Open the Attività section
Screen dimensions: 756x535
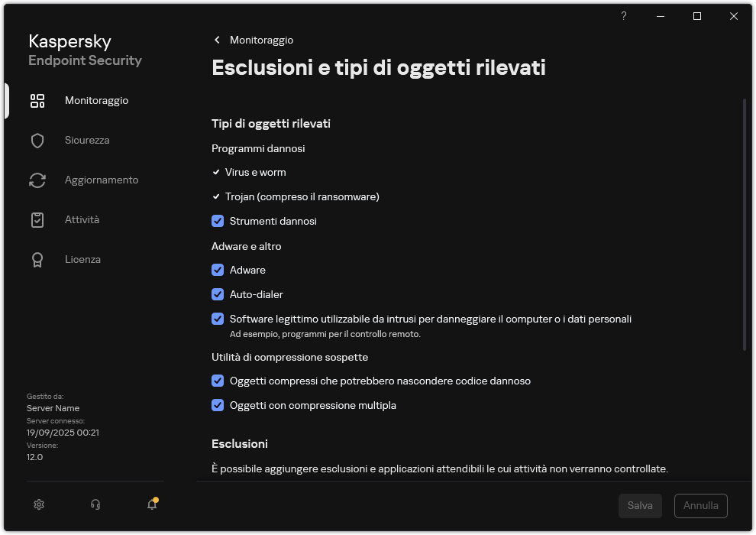82,219
